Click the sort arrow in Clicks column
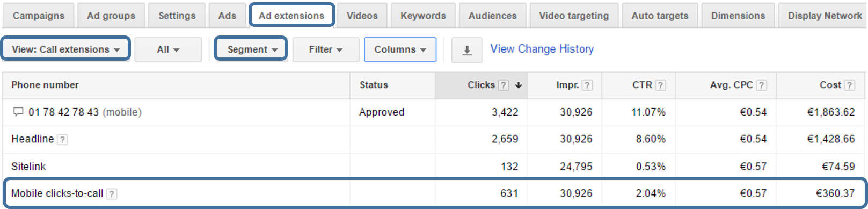The image size is (868, 209). click(x=519, y=85)
